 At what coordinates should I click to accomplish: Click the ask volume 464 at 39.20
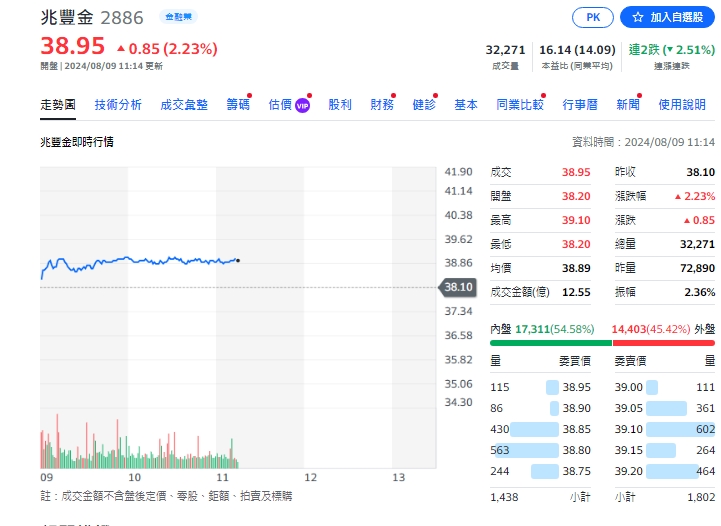click(705, 471)
